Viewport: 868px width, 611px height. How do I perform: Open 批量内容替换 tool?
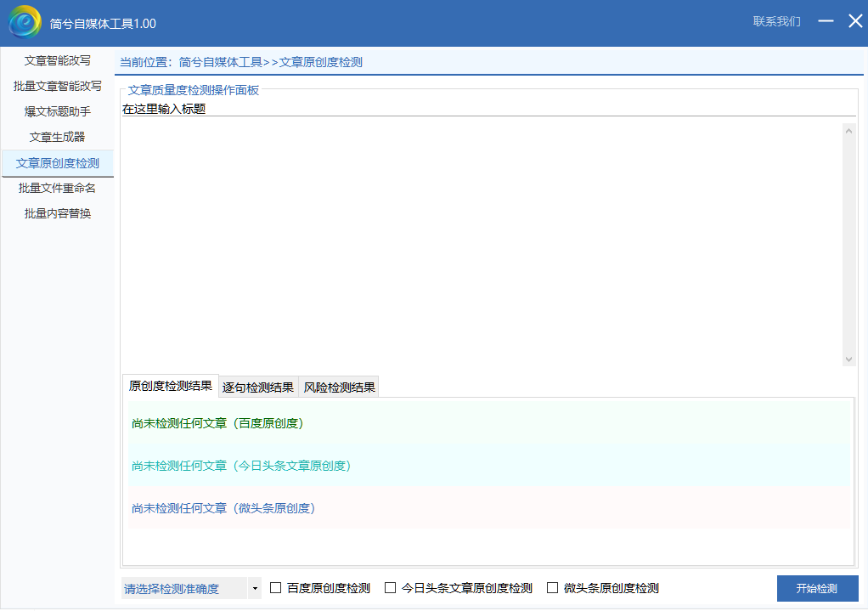click(x=57, y=214)
